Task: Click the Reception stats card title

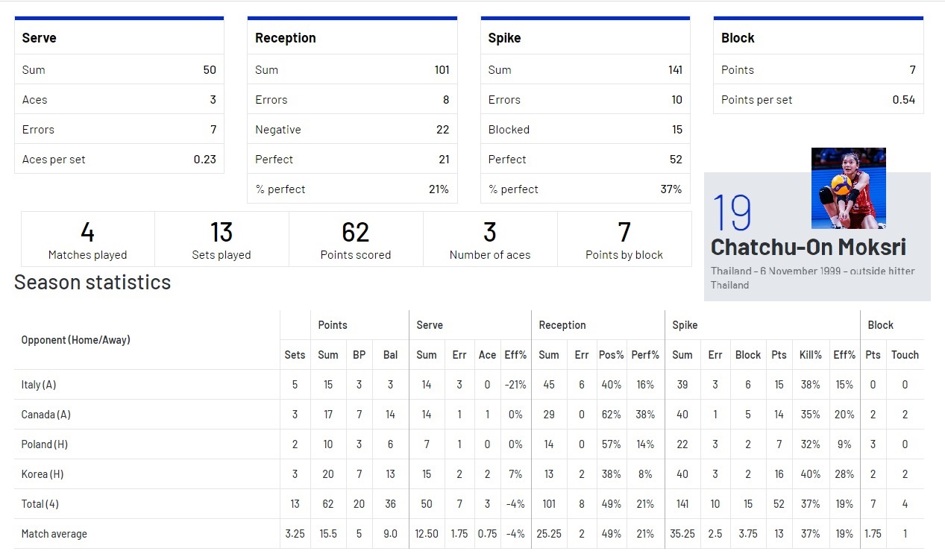Action: pyautogui.click(x=286, y=38)
